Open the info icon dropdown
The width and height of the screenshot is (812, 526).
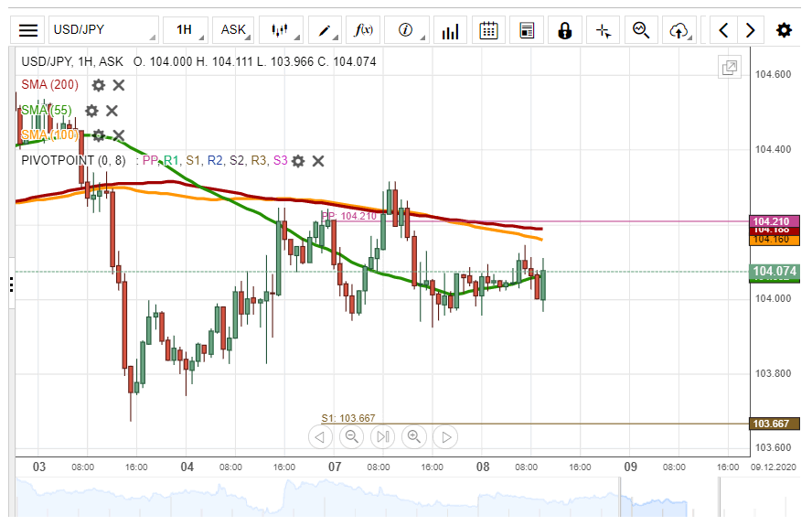407,30
